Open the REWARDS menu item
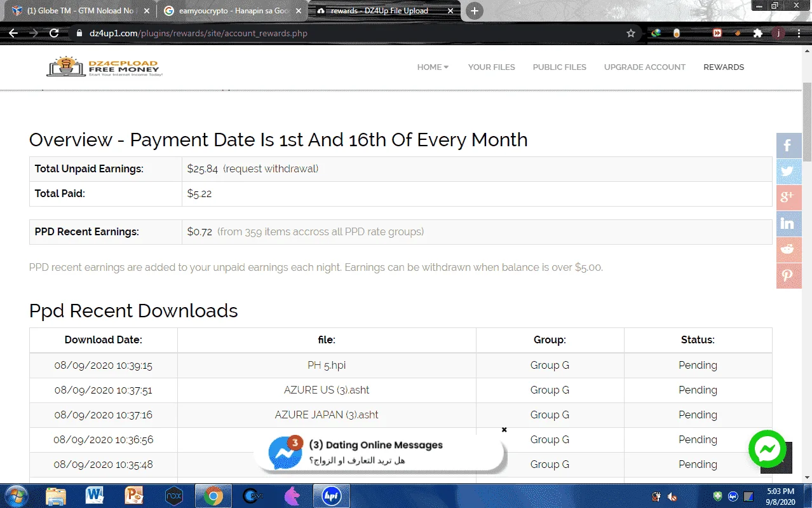812x508 pixels. pos(724,67)
